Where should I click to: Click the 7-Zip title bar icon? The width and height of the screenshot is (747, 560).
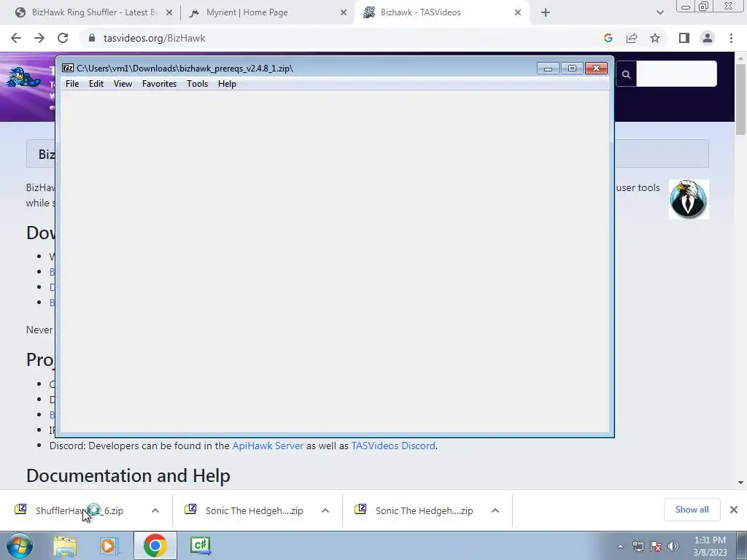(x=68, y=68)
